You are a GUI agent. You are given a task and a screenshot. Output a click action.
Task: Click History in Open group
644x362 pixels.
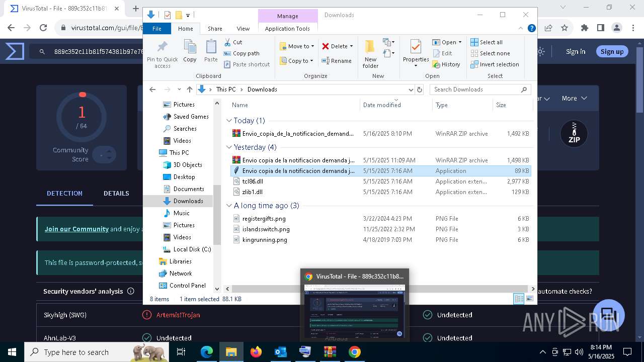[x=446, y=64]
